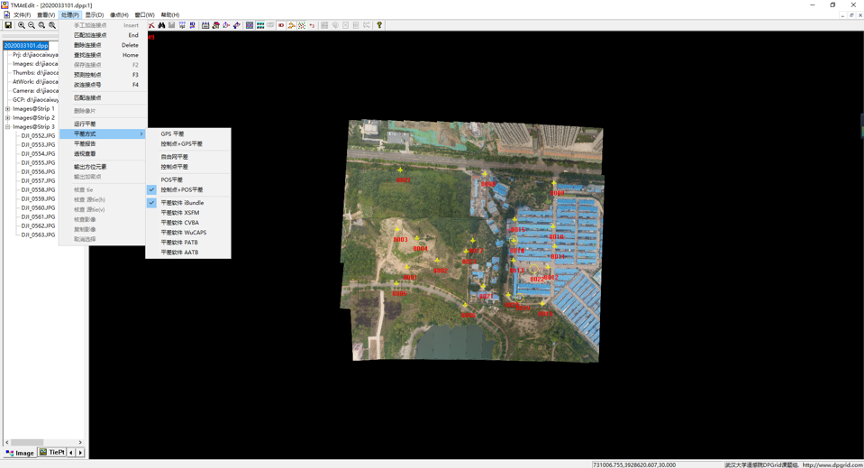The image size is (864, 468).
Task: Choose 平差软件 CVBA option
Action: [x=188, y=223]
